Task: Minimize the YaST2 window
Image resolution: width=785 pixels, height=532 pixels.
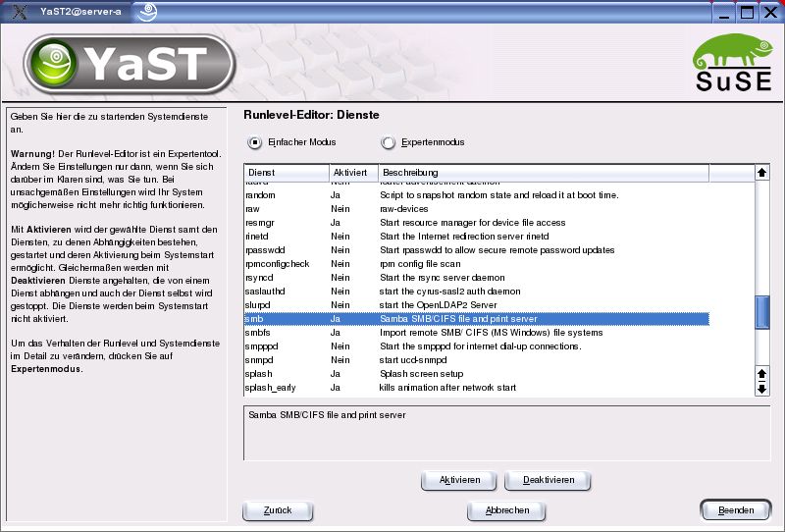Action: 723,12
